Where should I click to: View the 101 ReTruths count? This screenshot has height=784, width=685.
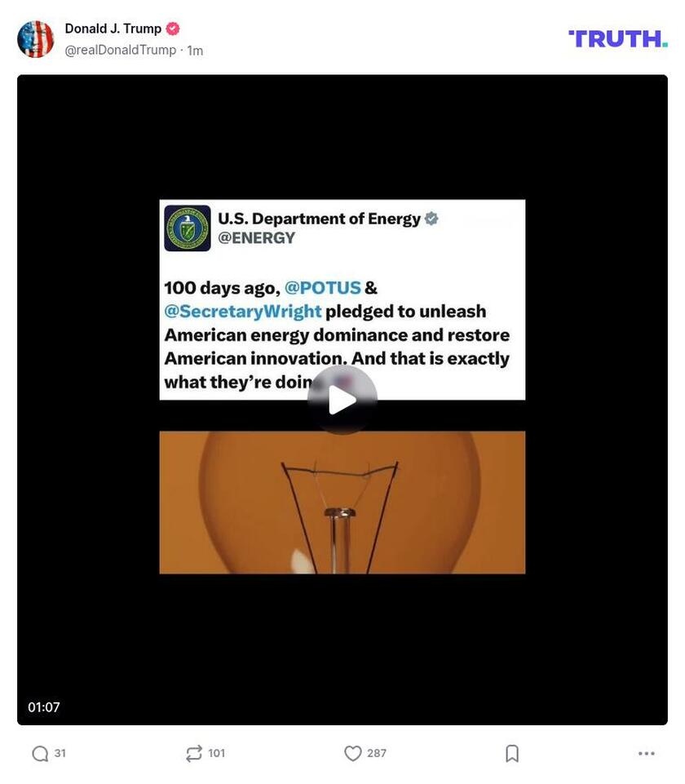point(216,753)
